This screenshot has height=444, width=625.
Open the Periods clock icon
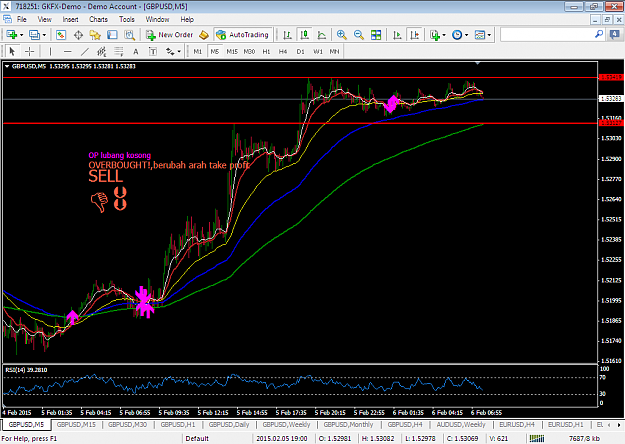click(x=457, y=35)
